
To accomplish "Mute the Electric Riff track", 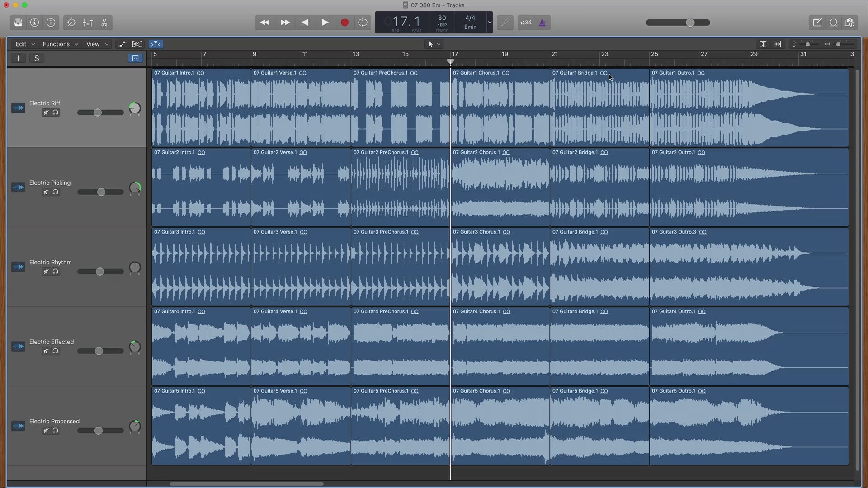I will pyautogui.click(x=46, y=113).
